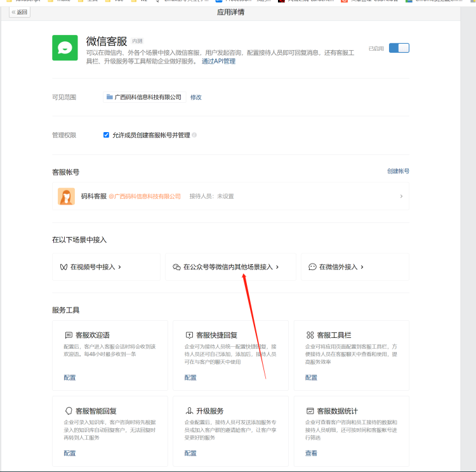Click the 视频号 butterfly icon
This screenshot has width=476, height=472.
pos(63,267)
